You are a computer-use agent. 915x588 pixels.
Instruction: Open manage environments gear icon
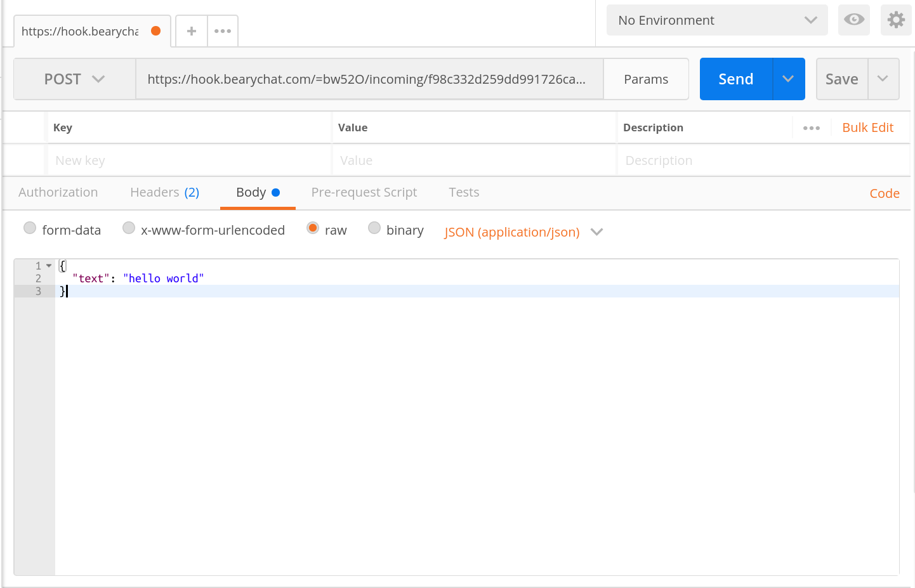tap(896, 20)
